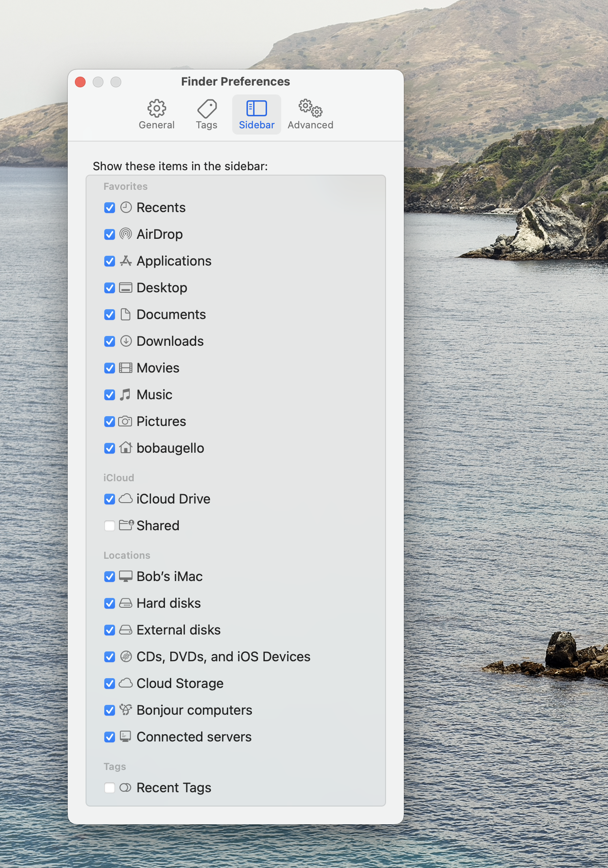The image size is (608, 868).
Task: Open the General preferences tab
Action: pos(156,115)
